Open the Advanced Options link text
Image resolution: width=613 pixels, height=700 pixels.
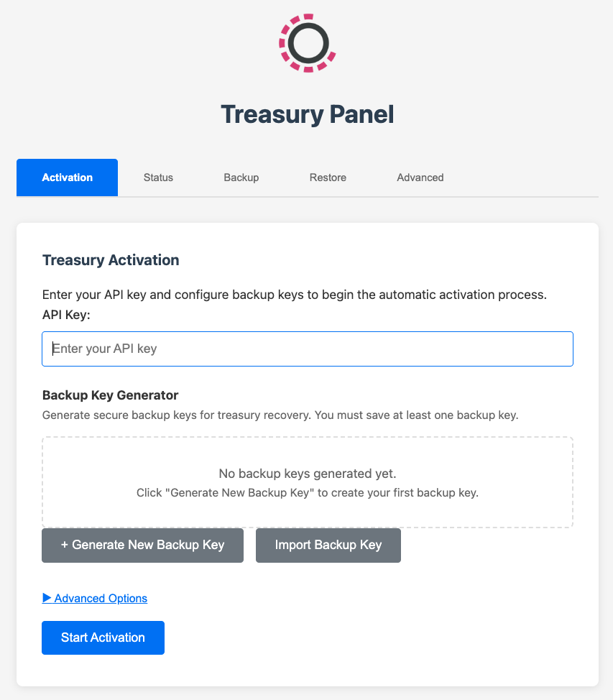click(x=101, y=598)
